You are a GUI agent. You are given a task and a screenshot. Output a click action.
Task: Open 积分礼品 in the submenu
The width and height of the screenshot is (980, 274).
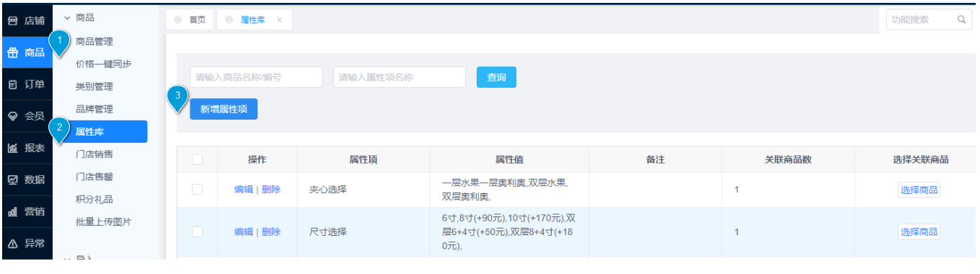[94, 199]
